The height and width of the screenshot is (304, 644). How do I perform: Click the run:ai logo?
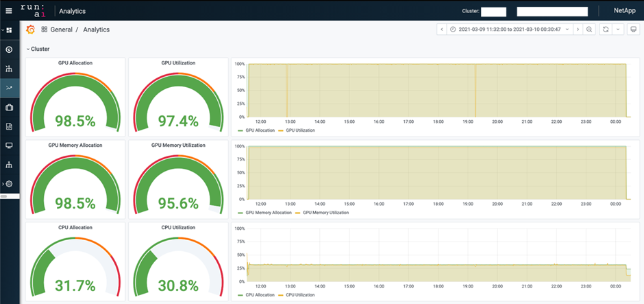(33, 11)
